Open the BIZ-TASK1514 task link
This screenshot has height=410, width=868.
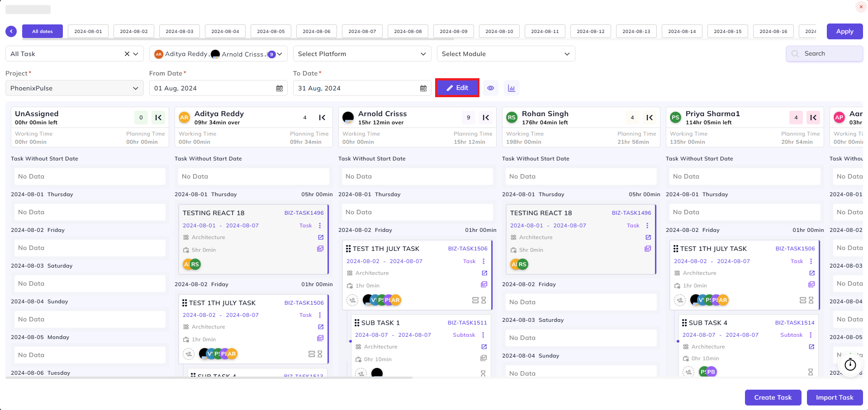click(795, 323)
